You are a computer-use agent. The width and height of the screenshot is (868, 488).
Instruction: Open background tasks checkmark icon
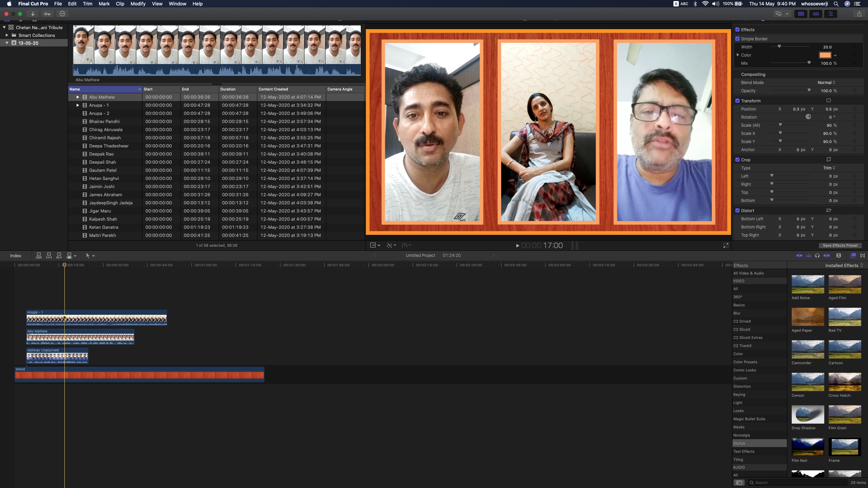tap(62, 14)
